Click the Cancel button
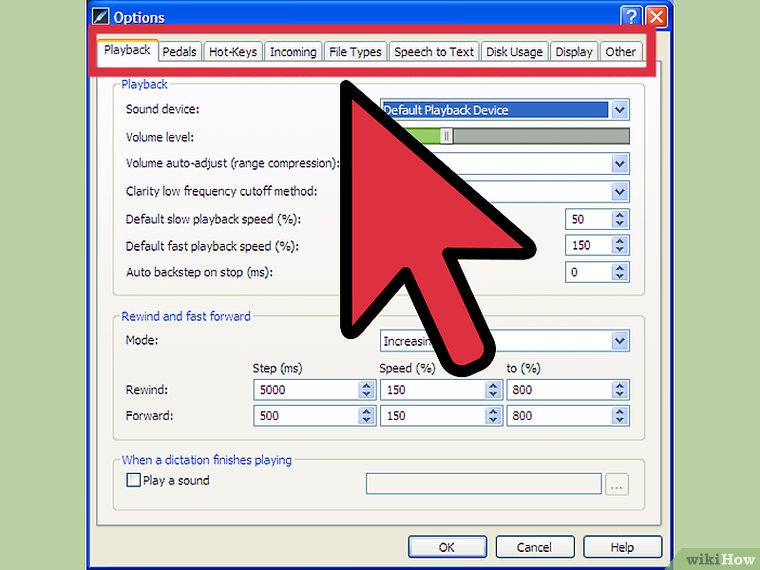The image size is (760, 570). (534, 547)
